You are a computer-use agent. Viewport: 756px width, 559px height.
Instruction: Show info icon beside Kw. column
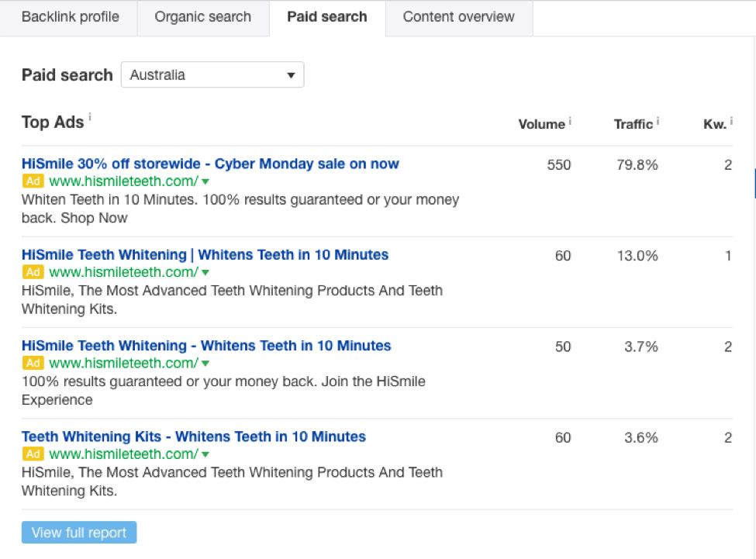[x=731, y=121]
